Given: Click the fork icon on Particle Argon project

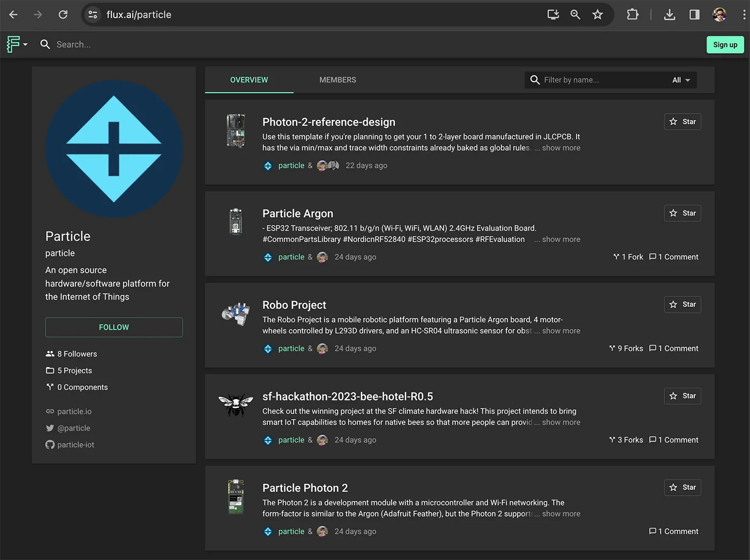Looking at the screenshot, I should [616, 257].
